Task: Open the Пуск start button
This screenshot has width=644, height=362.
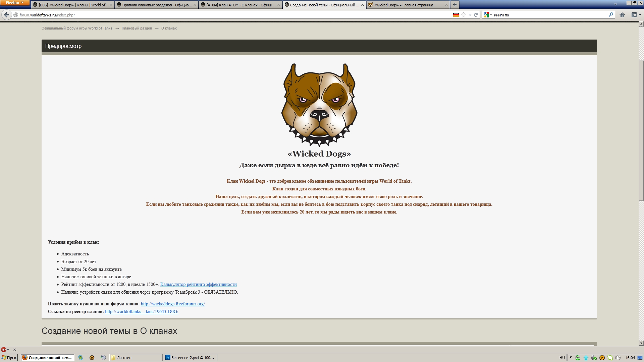Action: tap(9, 358)
